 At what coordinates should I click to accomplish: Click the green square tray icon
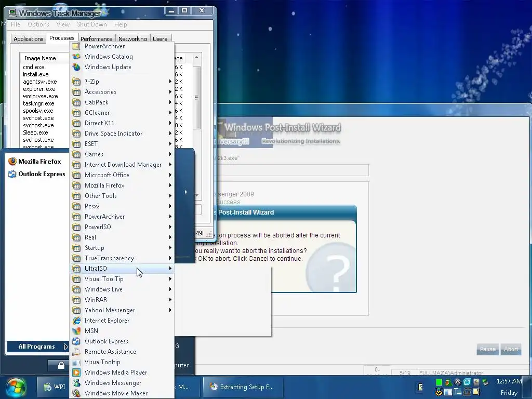(x=439, y=382)
